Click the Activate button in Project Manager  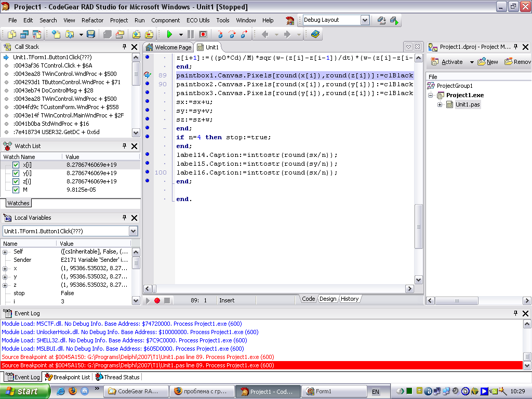tap(447, 62)
